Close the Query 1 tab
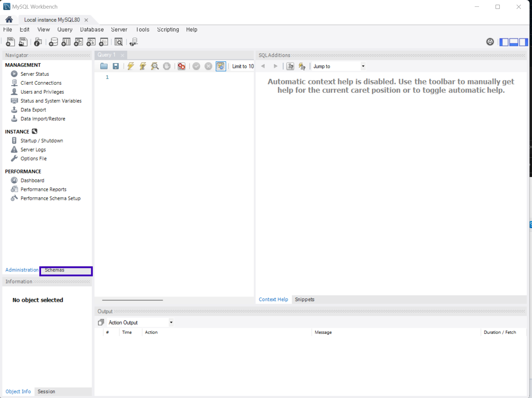The width and height of the screenshot is (532, 398). pos(122,55)
